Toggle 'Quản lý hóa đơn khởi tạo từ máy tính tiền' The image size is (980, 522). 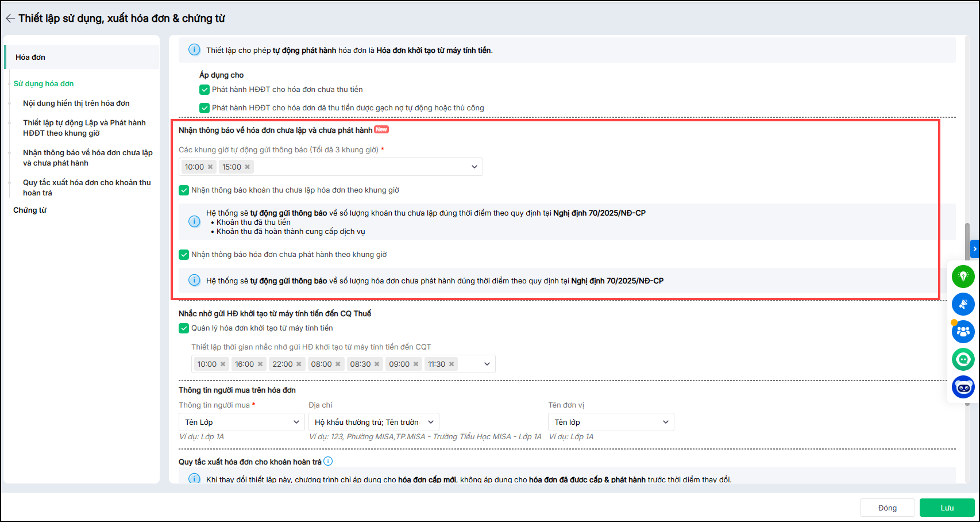(x=184, y=328)
